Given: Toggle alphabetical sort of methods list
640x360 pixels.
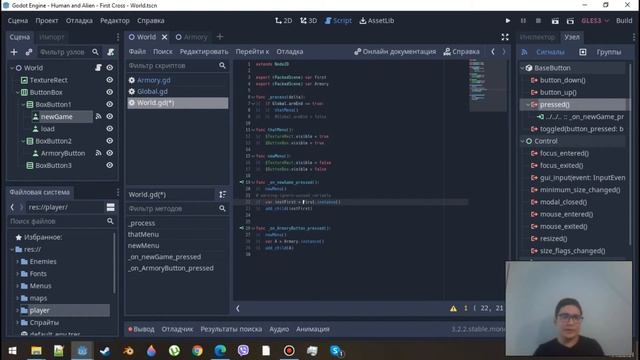Looking at the screenshot, I should point(222,195).
